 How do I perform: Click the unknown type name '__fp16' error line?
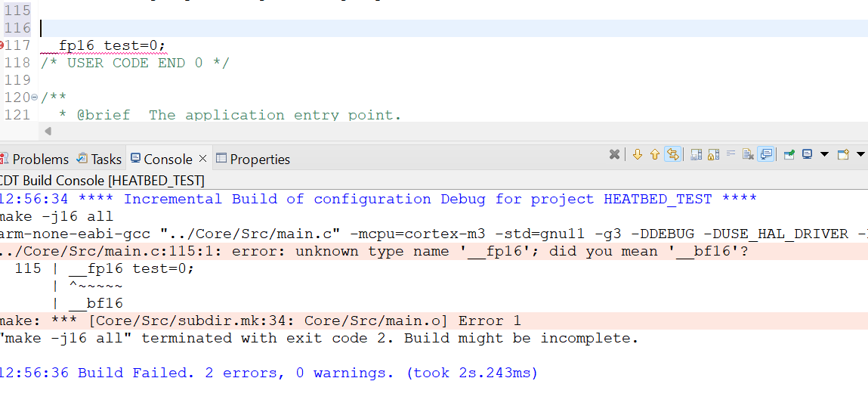tap(378, 251)
